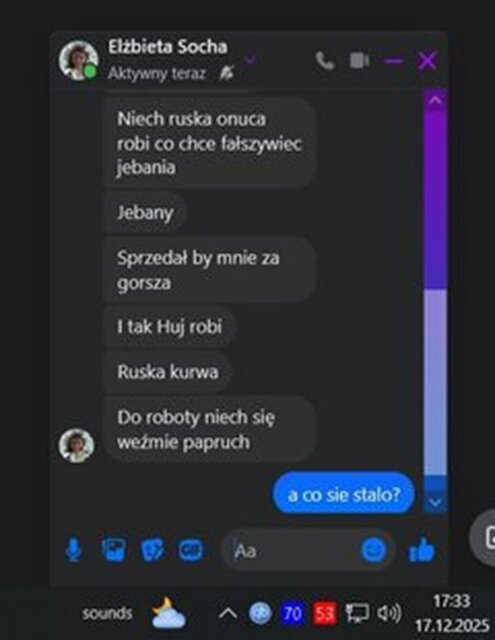Click the Elżbieta Socha name link

(x=168, y=47)
